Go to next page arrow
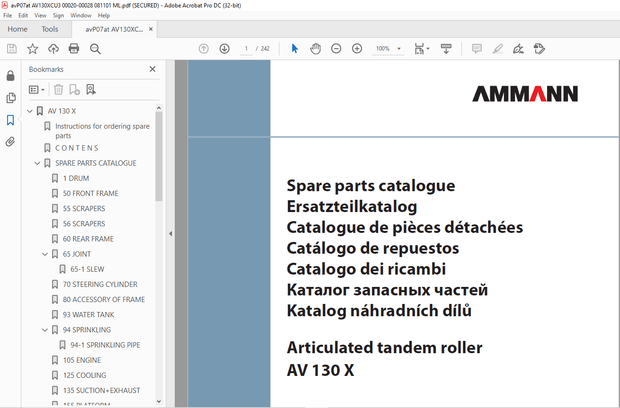Screen dimensions: 620x408 [x=225, y=49]
